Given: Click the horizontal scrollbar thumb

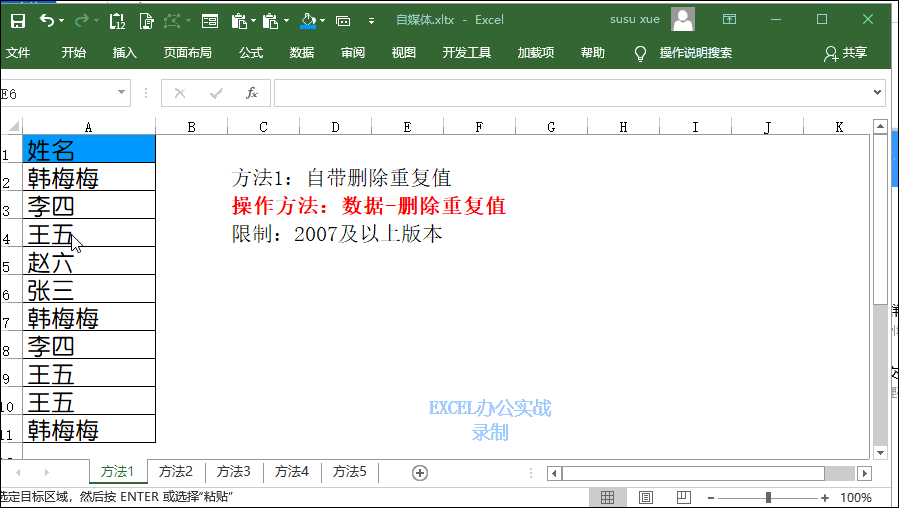Looking at the screenshot, I should click(693, 474).
